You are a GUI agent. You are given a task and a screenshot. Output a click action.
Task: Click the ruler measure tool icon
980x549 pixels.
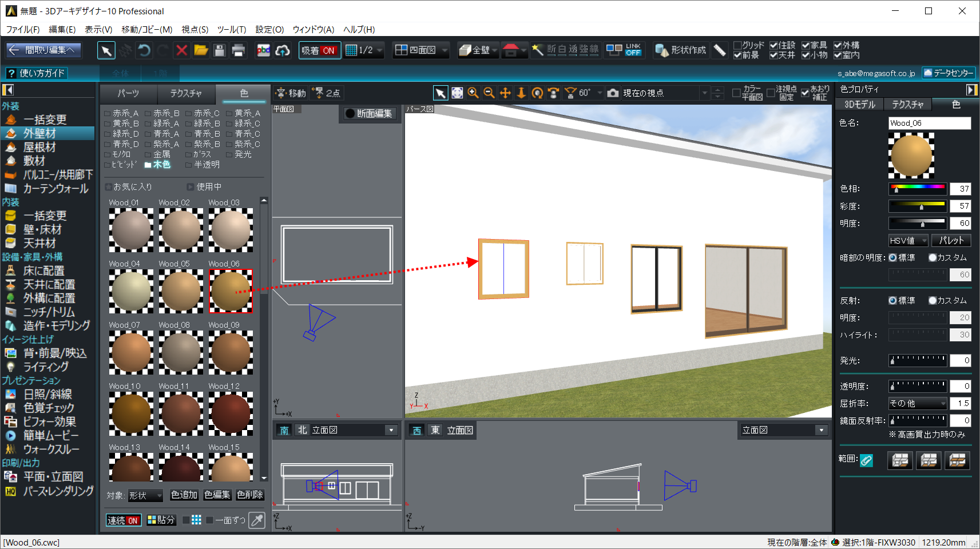(x=720, y=50)
